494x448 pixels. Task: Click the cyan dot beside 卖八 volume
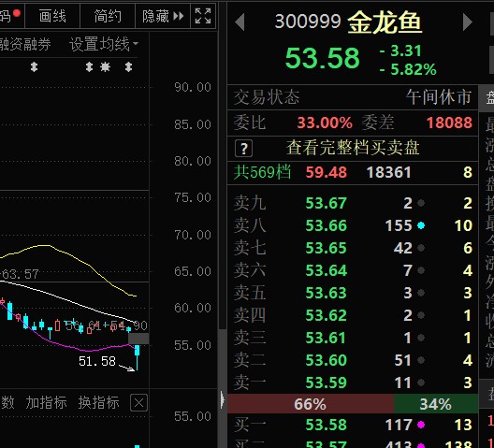click(421, 225)
